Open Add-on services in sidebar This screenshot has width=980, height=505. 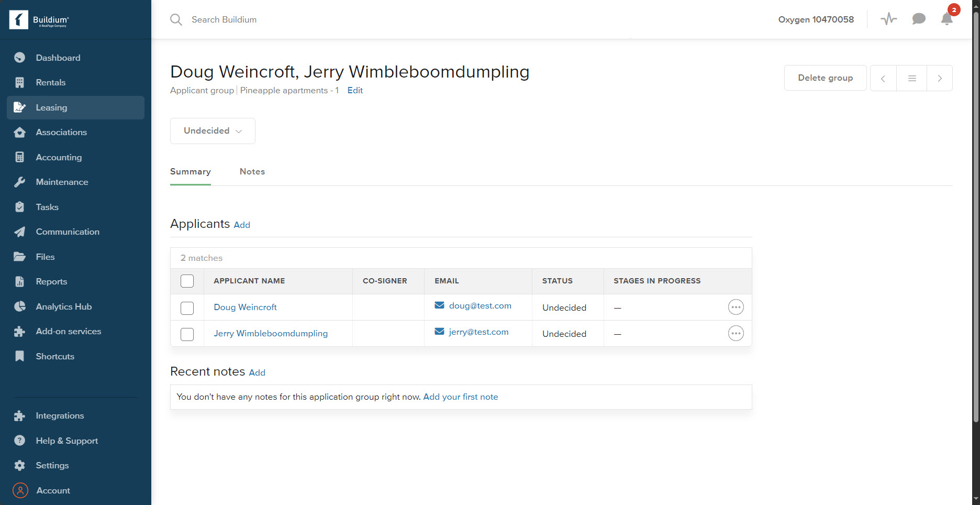[x=75, y=331]
